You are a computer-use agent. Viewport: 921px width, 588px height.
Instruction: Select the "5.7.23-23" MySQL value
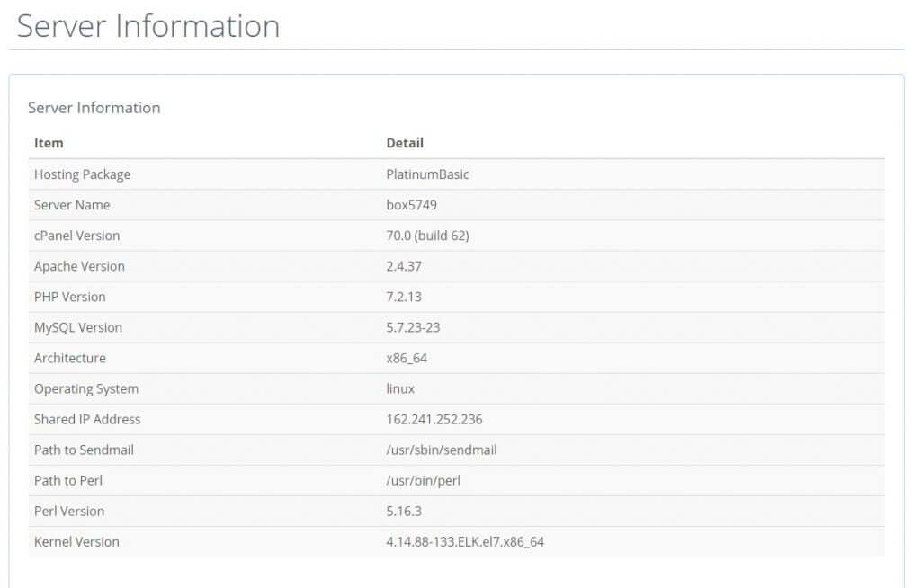tap(413, 327)
